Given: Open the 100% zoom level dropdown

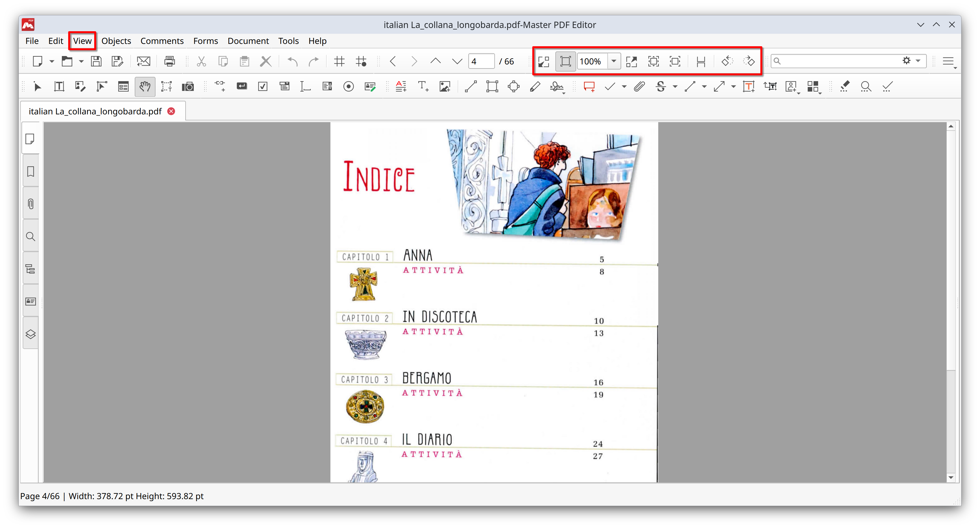Looking at the screenshot, I should point(614,61).
